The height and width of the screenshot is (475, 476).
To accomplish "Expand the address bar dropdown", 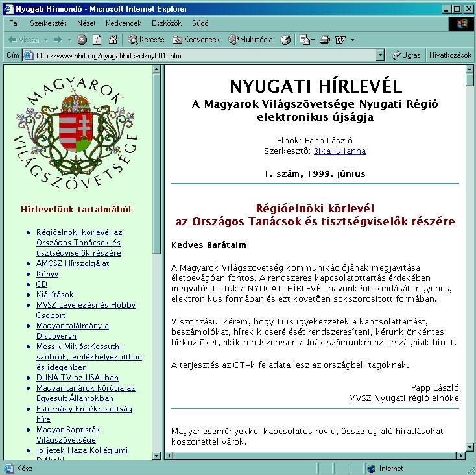I will pyautogui.click(x=380, y=56).
